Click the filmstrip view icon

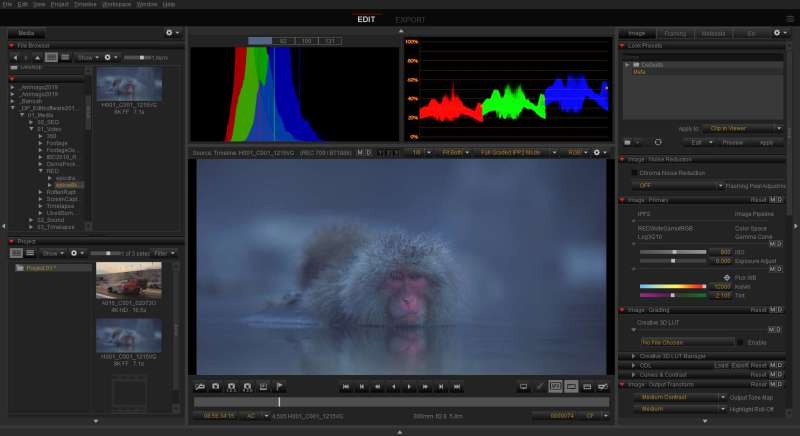[x=587, y=387]
